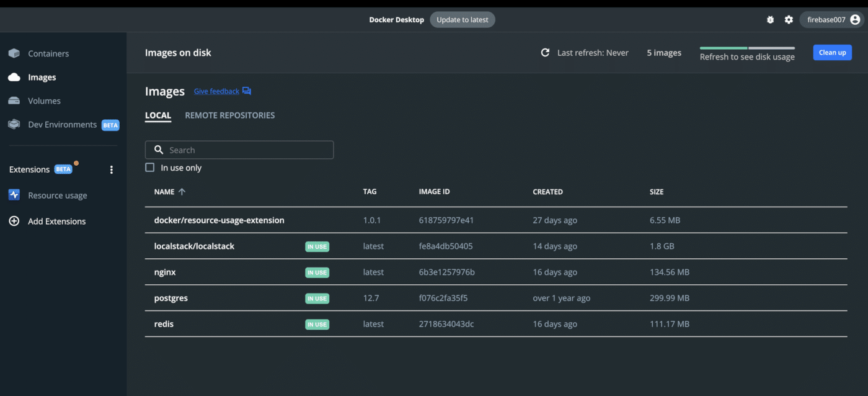Click the Add Extensions plus icon
This screenshot has height=396, width=868.
pyautogui.click(x=14, y=221)
